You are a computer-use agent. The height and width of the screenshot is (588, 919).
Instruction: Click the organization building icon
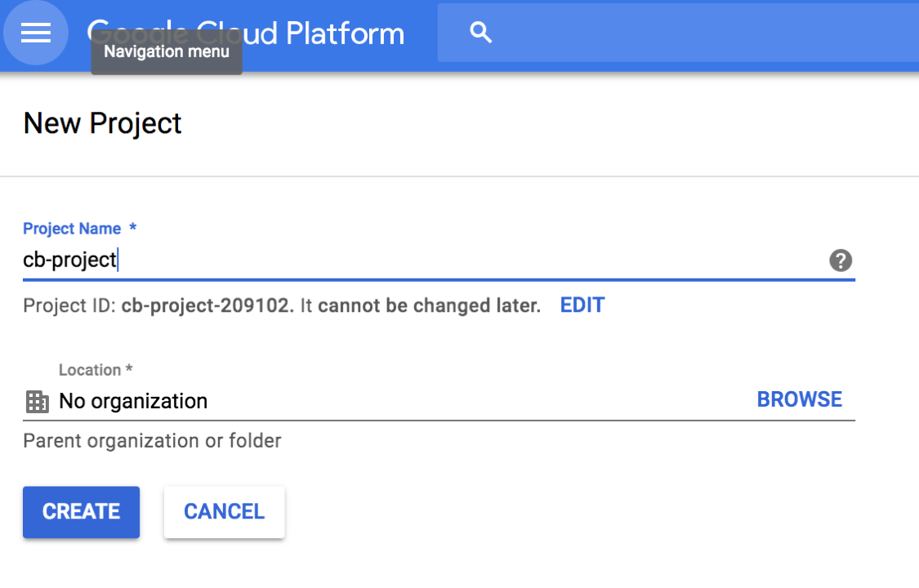pyautogui.click(x=37, y=402)
